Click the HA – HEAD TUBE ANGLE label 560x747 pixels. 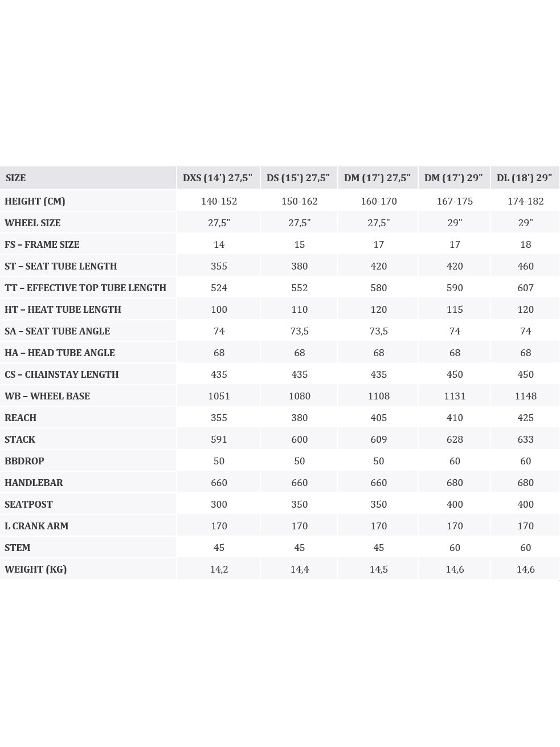[x=60, y=353]
